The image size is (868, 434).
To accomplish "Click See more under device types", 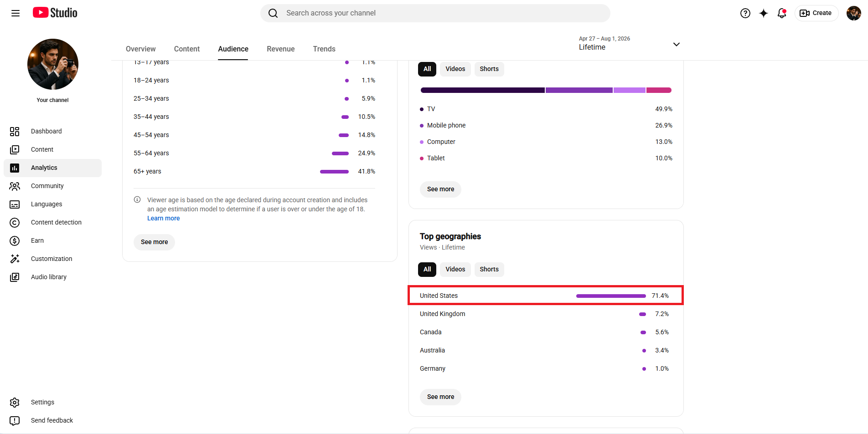I will (x=440, y=189).
